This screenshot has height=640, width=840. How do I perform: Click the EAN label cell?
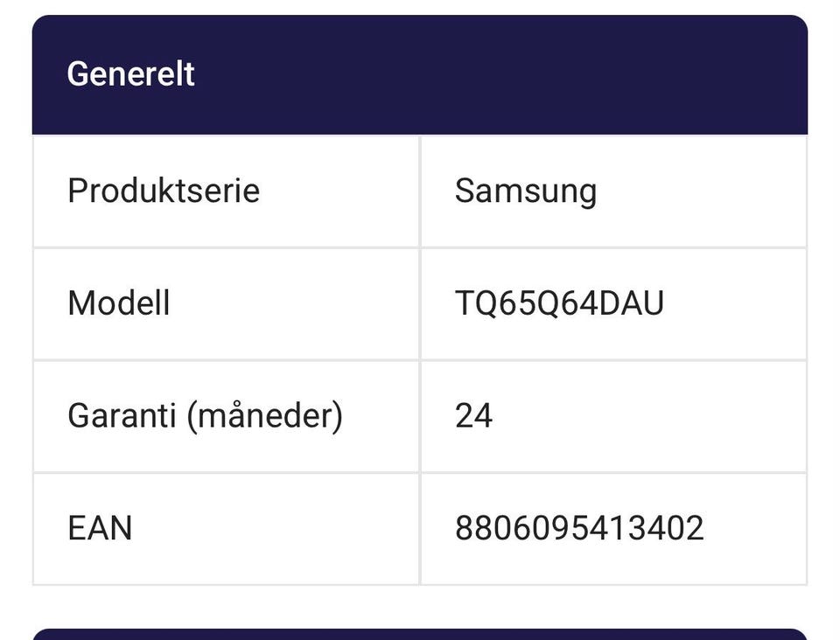pos(226,529)
